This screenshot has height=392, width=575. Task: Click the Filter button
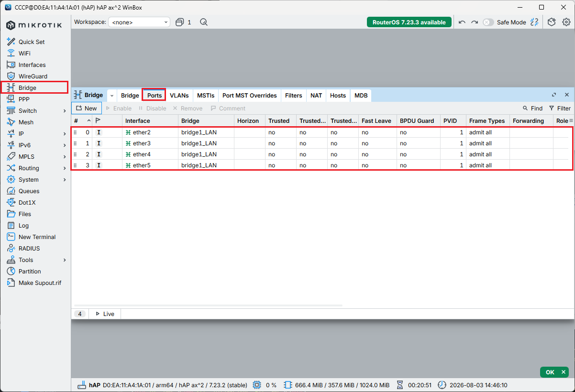click(560, 109)
